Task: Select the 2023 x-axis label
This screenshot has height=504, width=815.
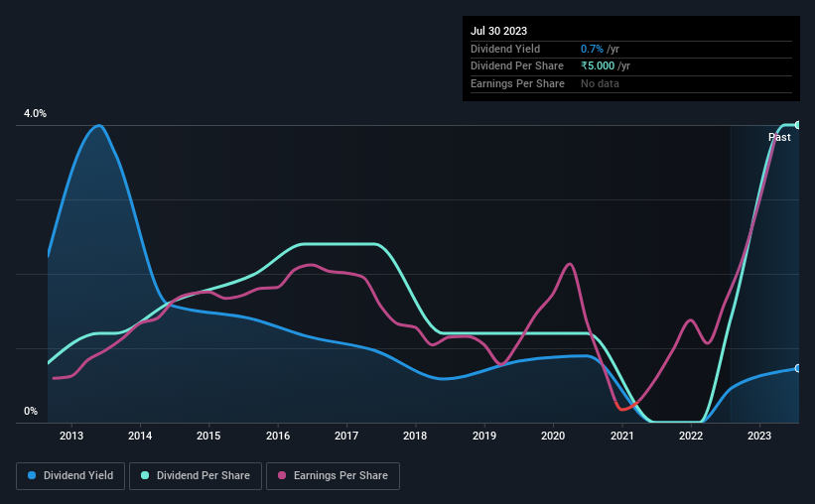Action: (758, 436)
